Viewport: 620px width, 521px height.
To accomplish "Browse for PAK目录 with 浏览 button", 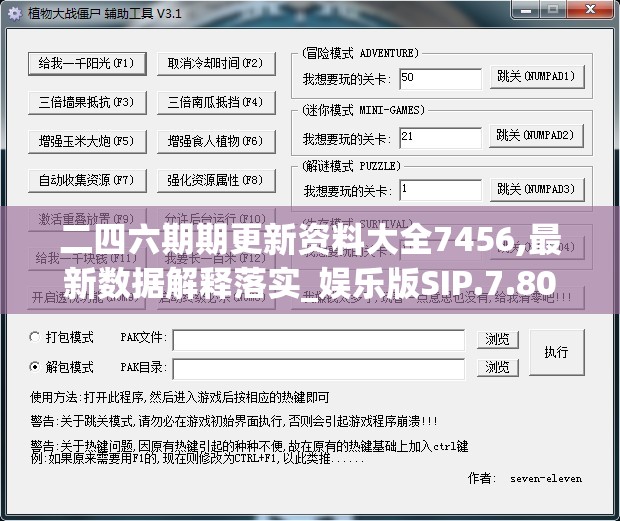I will pos(497,368).
